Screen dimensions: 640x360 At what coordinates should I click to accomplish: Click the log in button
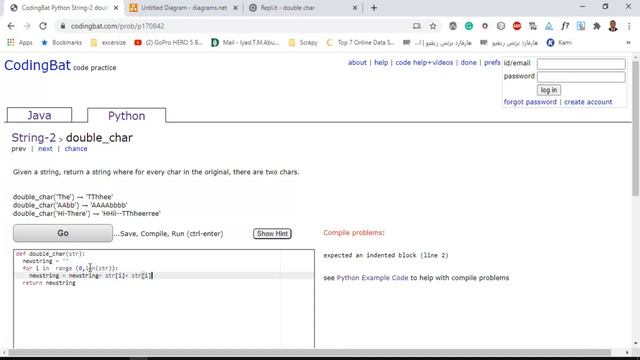point(549,90)
